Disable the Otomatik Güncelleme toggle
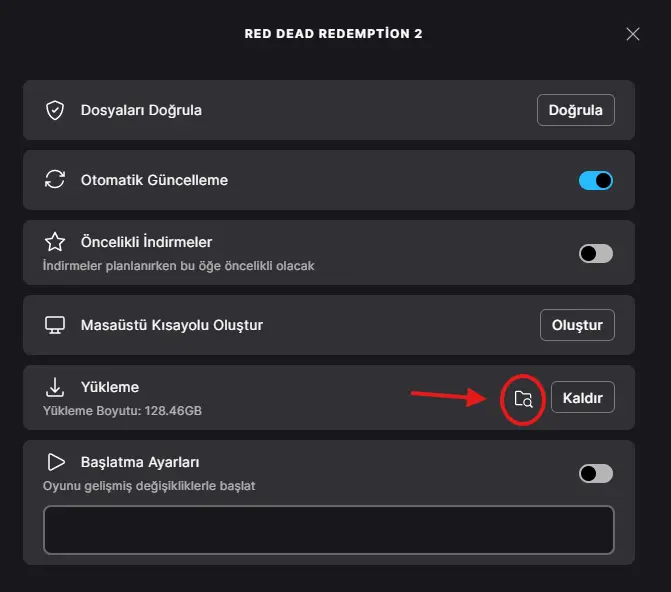 (596, 180)
